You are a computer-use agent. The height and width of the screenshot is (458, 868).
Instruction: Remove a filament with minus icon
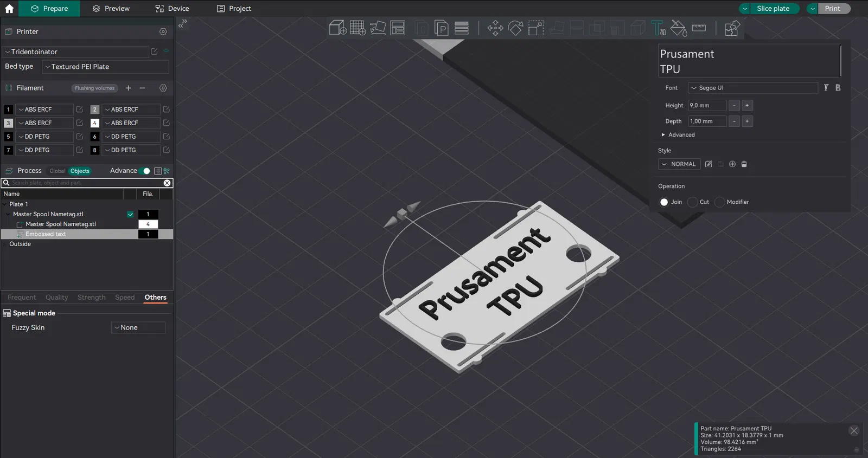(143, 88)
